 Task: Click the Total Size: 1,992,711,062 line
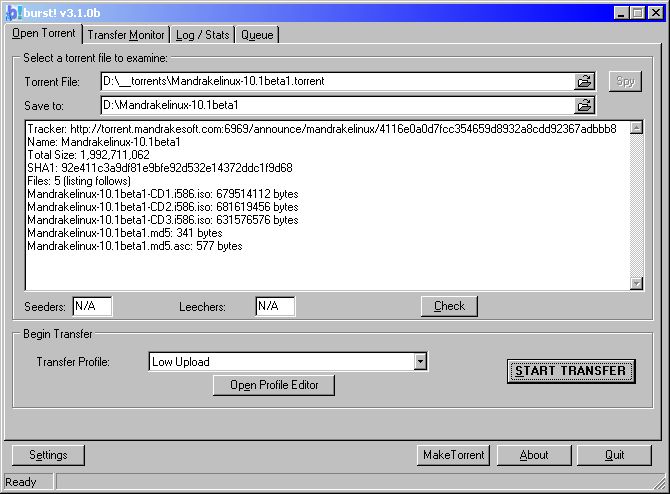[88, 155]
